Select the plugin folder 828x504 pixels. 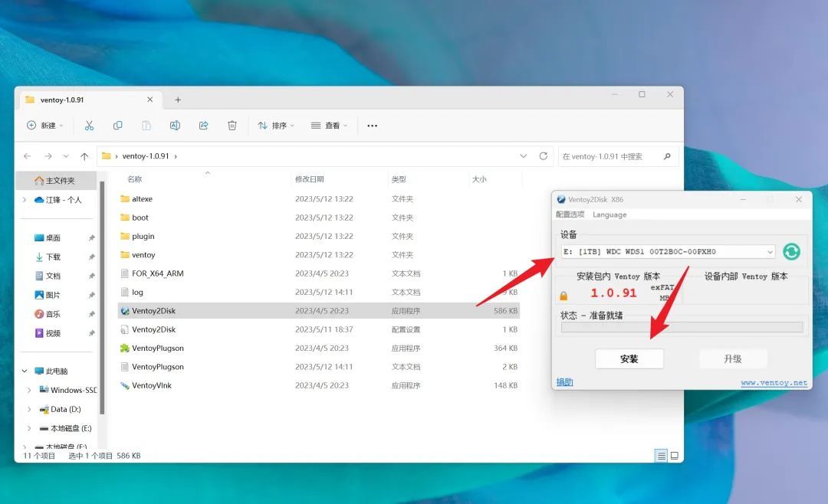tap(319, 237)
